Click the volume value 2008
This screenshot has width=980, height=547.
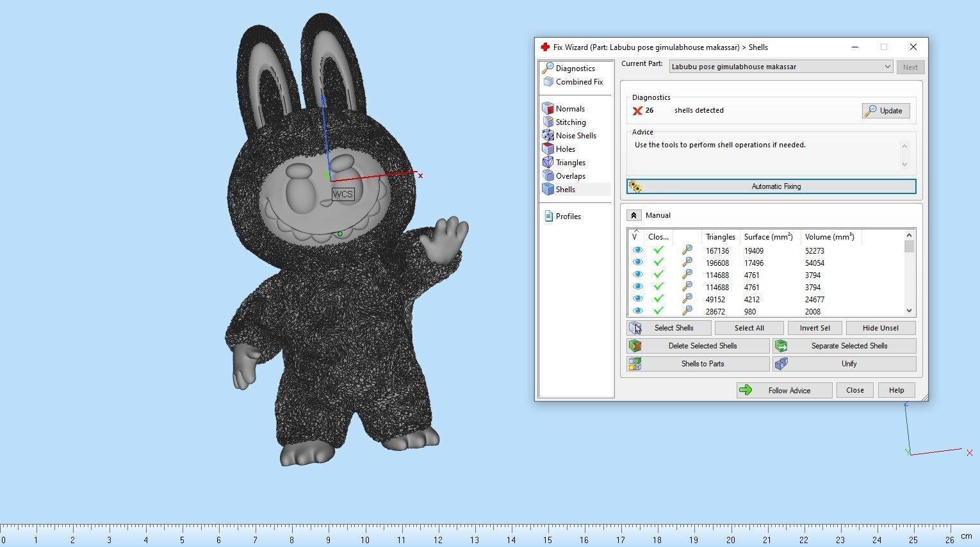tap(812, 312)
